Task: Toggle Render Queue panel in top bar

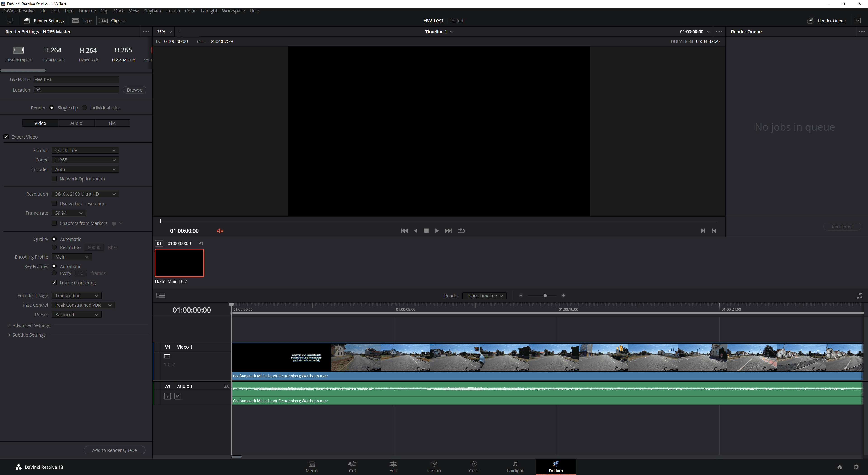Action: pyautogui.click(x=827, y=21)
